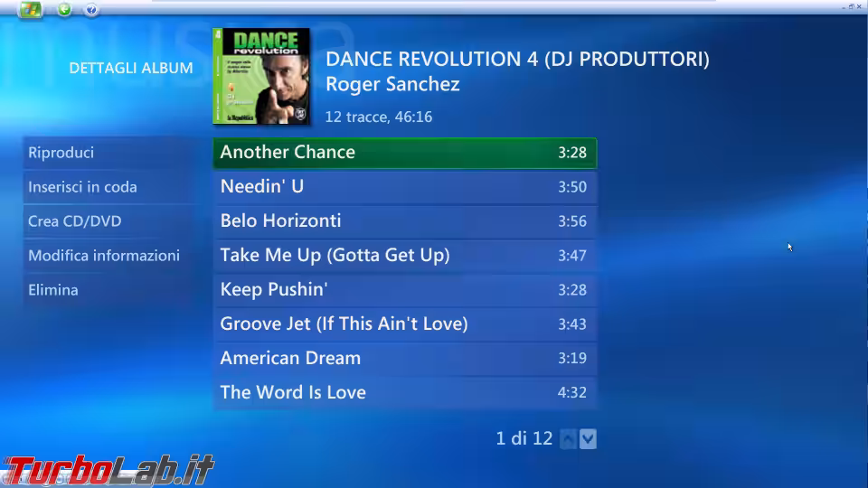The image size is (868, 488).
Task: Select the track Belo Horizonti
Action: tap(405, 221)
